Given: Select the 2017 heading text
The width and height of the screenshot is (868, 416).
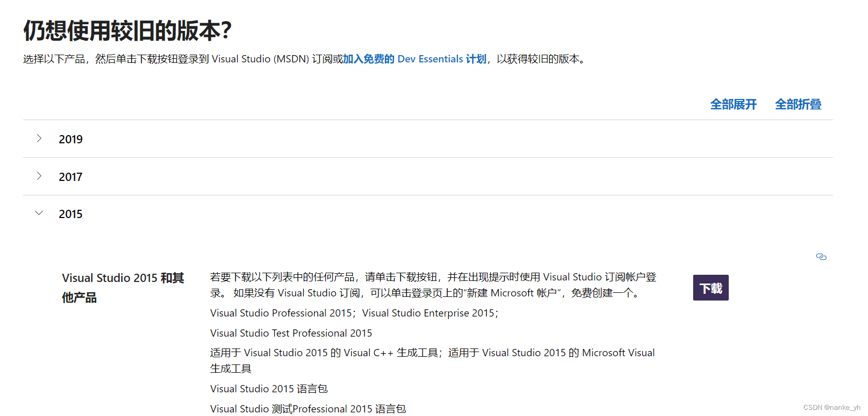Looking at the screenshot, I should (71, 177).
